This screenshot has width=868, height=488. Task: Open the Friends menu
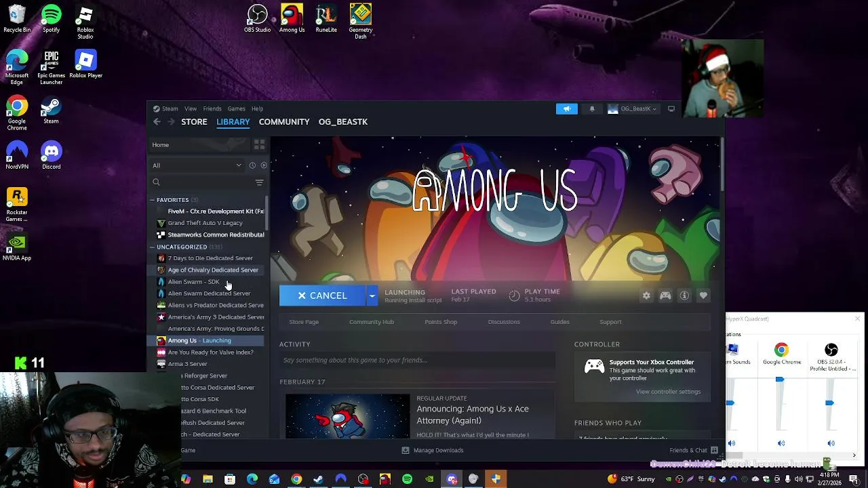[212, 108]
